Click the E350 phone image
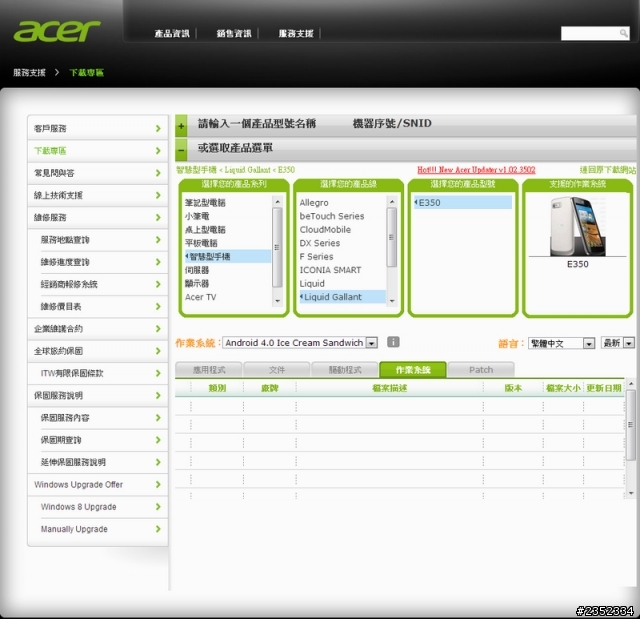 click(x=577, y=226)
